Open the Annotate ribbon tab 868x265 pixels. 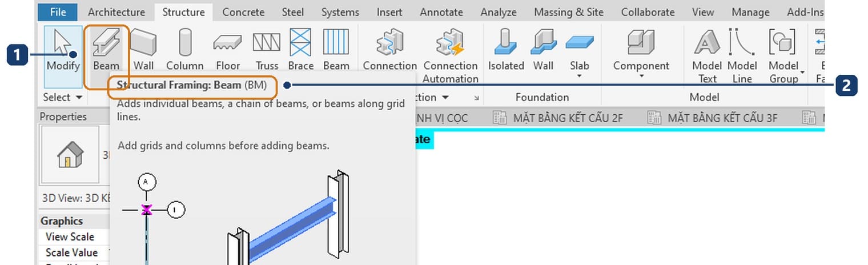(x=441, y=11)
